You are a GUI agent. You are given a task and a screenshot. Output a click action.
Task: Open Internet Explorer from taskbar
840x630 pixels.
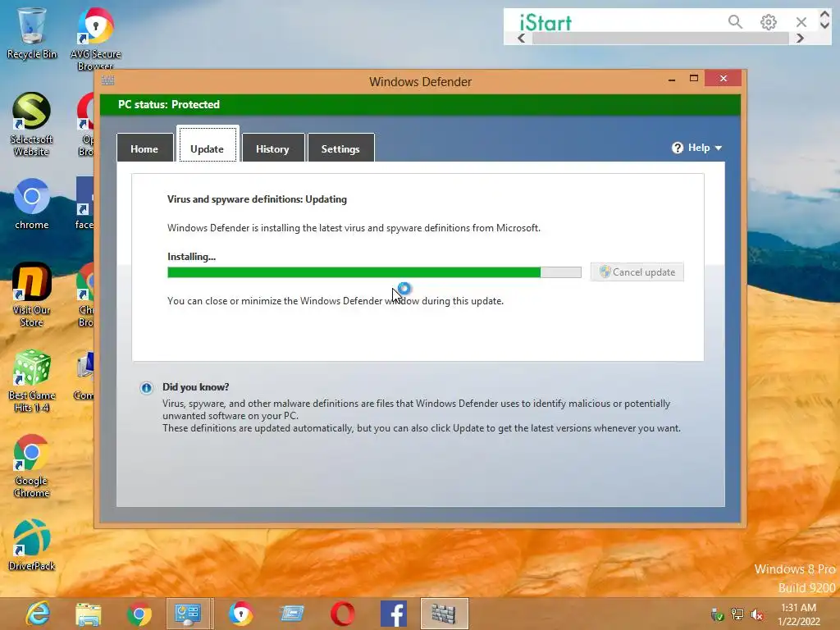pyautogui.click(x=38, y=614)
